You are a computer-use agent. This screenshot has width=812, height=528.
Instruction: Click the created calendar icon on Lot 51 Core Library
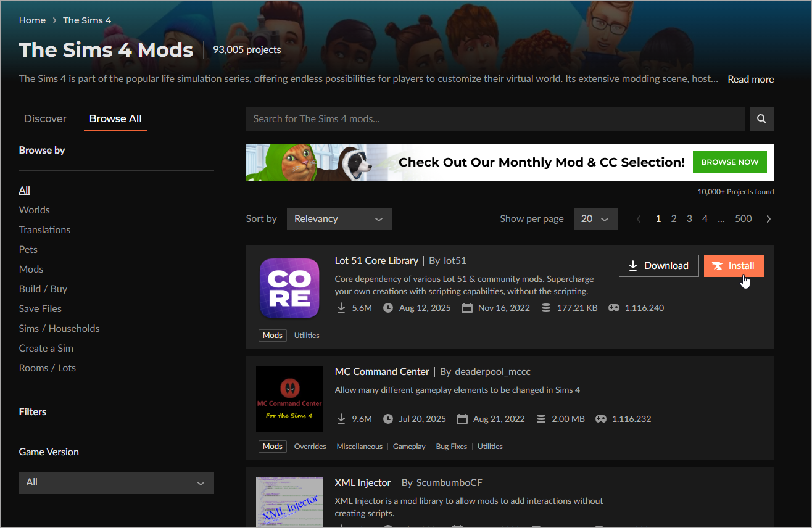click(x=467, y=308)
